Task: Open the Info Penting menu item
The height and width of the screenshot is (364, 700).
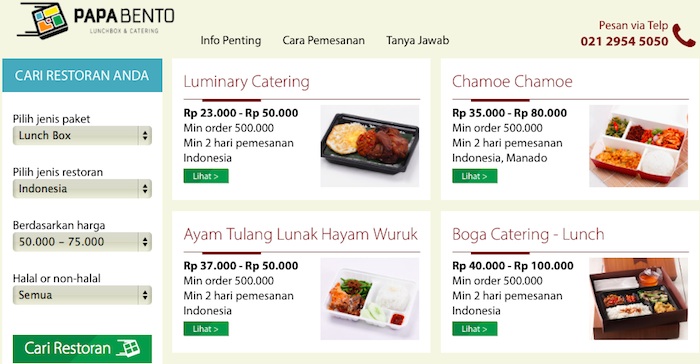Action: coord(231,40)
